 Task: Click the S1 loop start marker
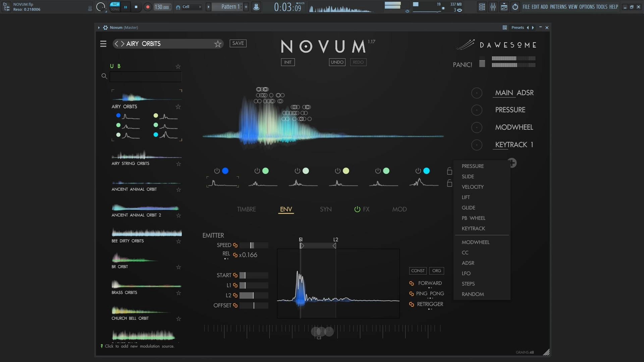tap(302, 246)
